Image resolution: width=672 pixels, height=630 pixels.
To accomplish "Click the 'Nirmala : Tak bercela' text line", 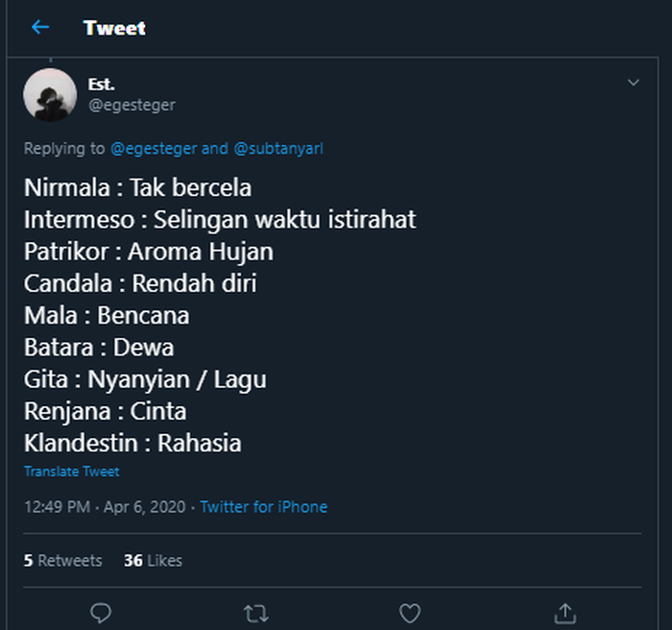I will coord(137,186).
